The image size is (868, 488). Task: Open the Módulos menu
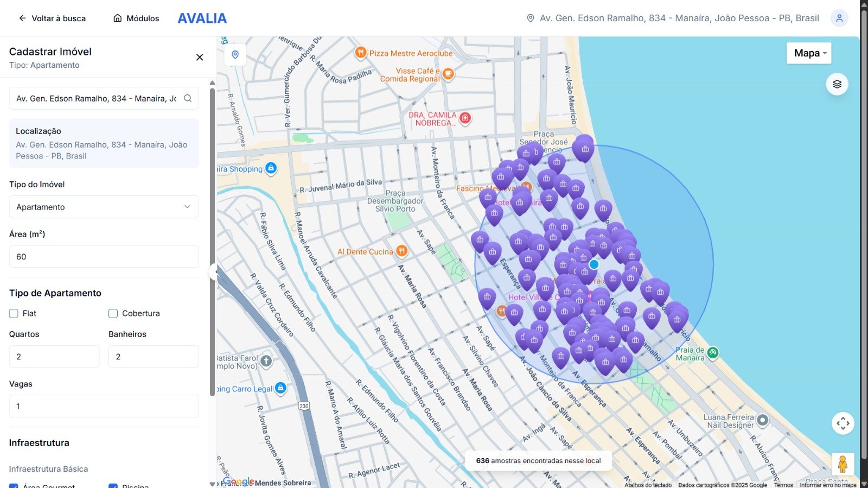136,18
